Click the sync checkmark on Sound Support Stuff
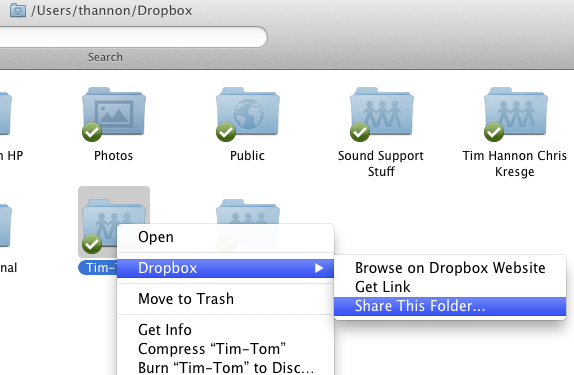The image size is (574, 375). pyautogui.click(x=360, y=132)
